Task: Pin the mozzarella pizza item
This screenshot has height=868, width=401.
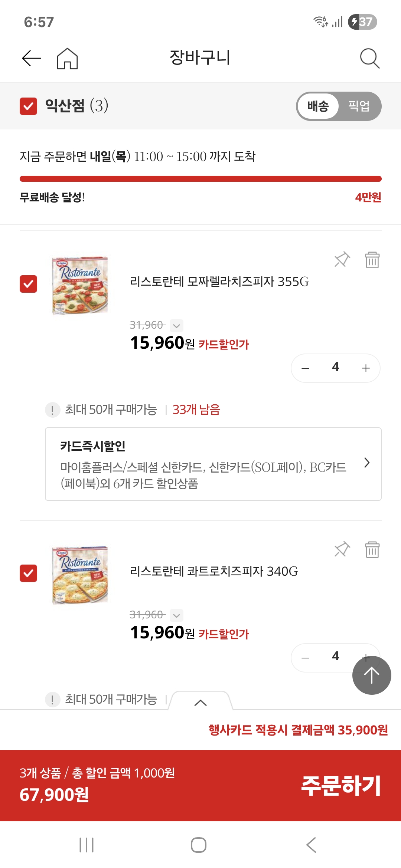Action: pyautogui.click(x=342, y=260)
